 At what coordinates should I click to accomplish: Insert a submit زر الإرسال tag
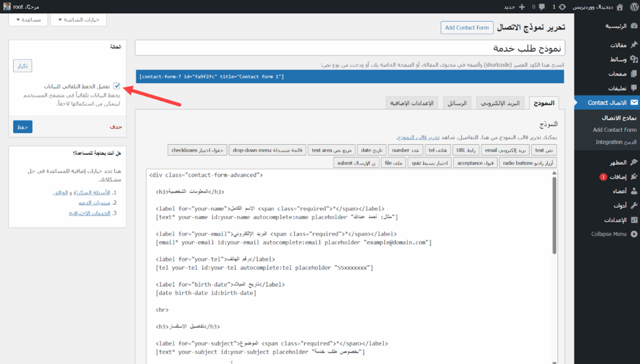click(x=356, y=162)
